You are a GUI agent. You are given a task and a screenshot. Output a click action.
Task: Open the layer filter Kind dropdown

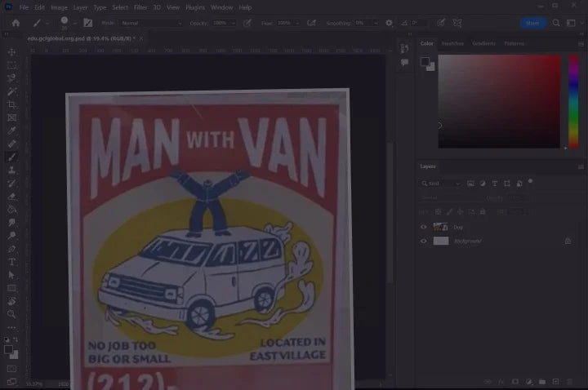(x=441, y=184)
